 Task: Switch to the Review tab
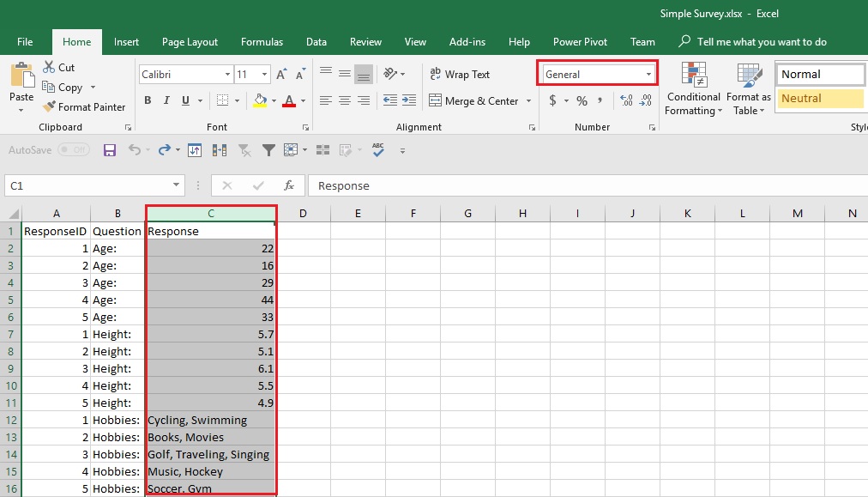[x=365, y=41]
